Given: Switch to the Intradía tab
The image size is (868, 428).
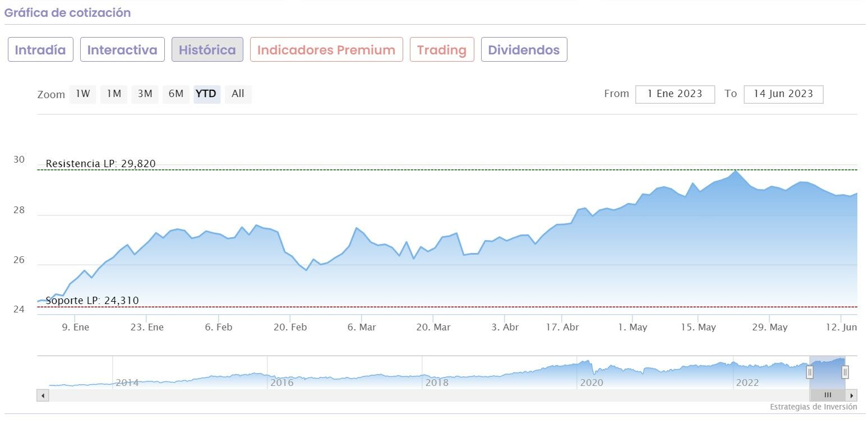Looking at the screenshot, I should coord(40,50).
